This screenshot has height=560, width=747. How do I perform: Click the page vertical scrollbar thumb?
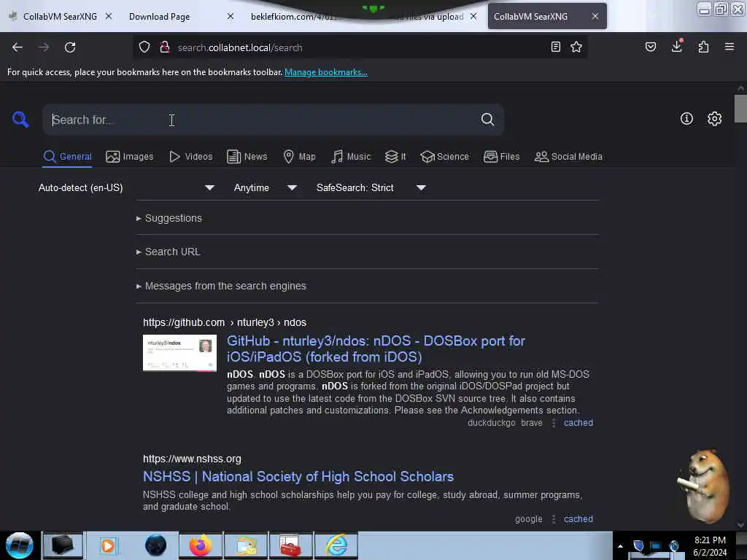740,109
